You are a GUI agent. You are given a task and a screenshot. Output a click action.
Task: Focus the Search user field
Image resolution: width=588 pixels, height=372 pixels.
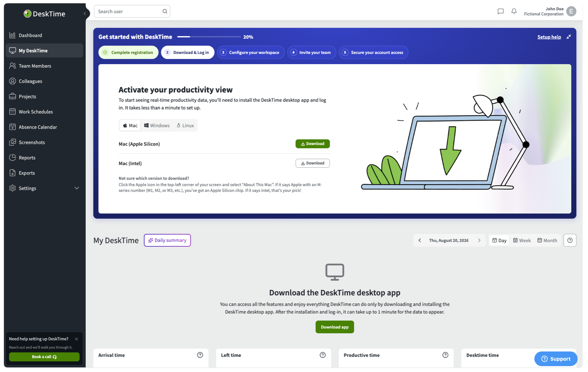pyautogui.click(x=132, y=11)
